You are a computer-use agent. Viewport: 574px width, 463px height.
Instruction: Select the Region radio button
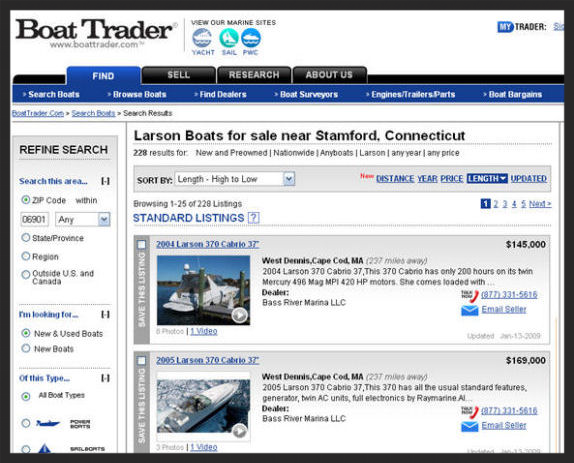(26, 256)
